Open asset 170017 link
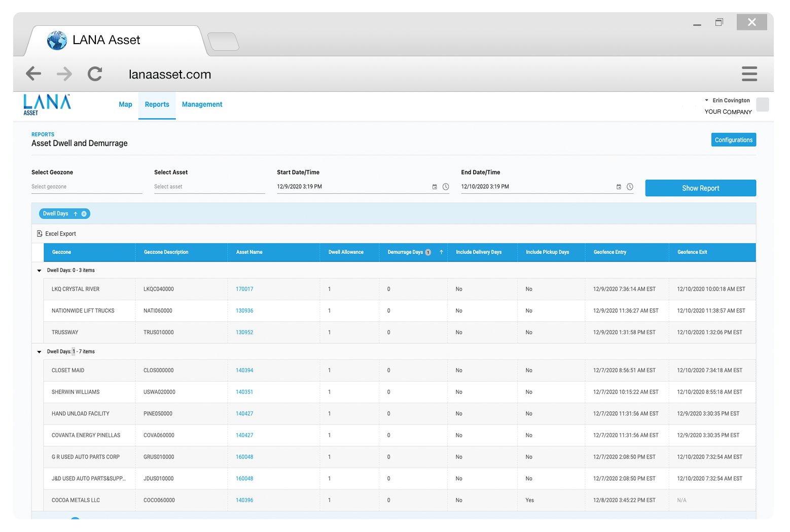The image size is (790, 532). coord(244,289)
